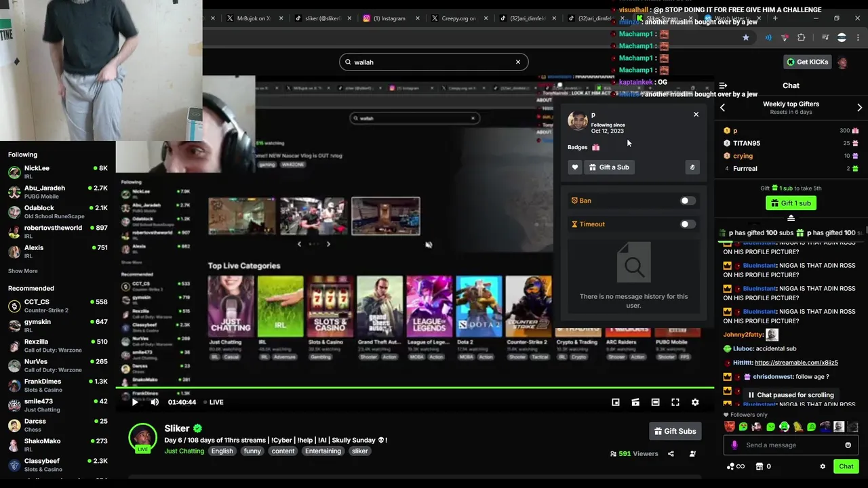Open FrankDimes in Recommended list
This screenshot has width=868, height=488.
[x=58, y=385]
